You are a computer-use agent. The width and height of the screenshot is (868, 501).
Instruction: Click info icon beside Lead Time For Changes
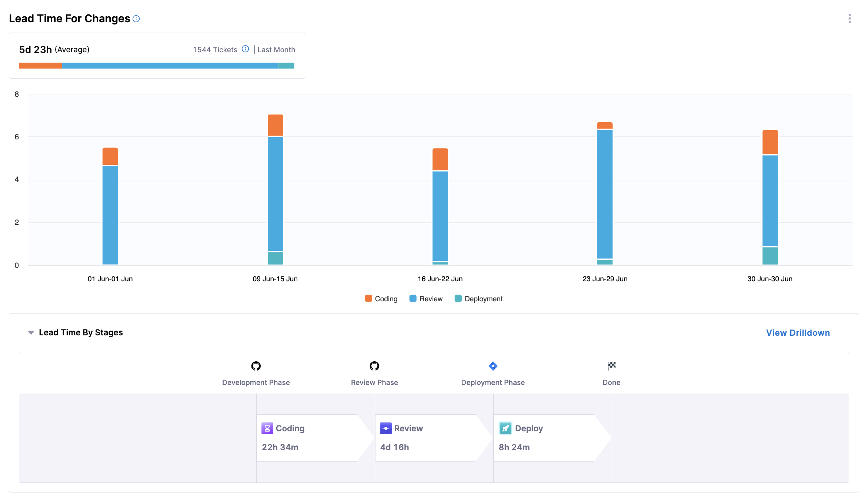click(136, 19)
